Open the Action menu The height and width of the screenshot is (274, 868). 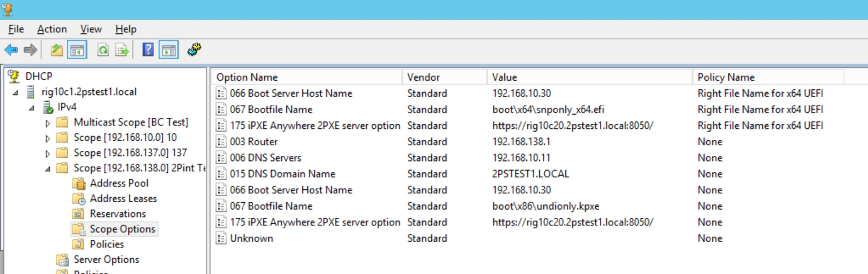52,29
